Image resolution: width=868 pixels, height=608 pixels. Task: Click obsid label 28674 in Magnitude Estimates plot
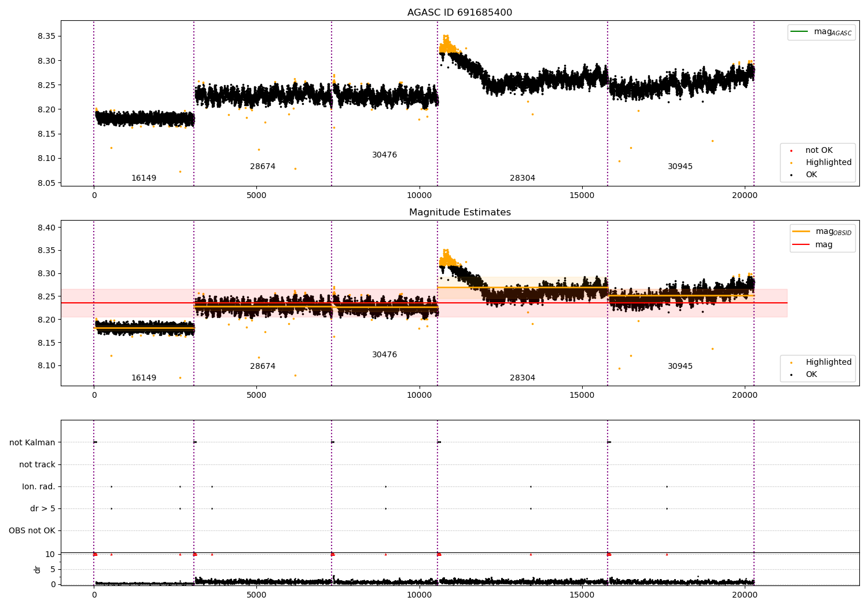tap(263, 367)
